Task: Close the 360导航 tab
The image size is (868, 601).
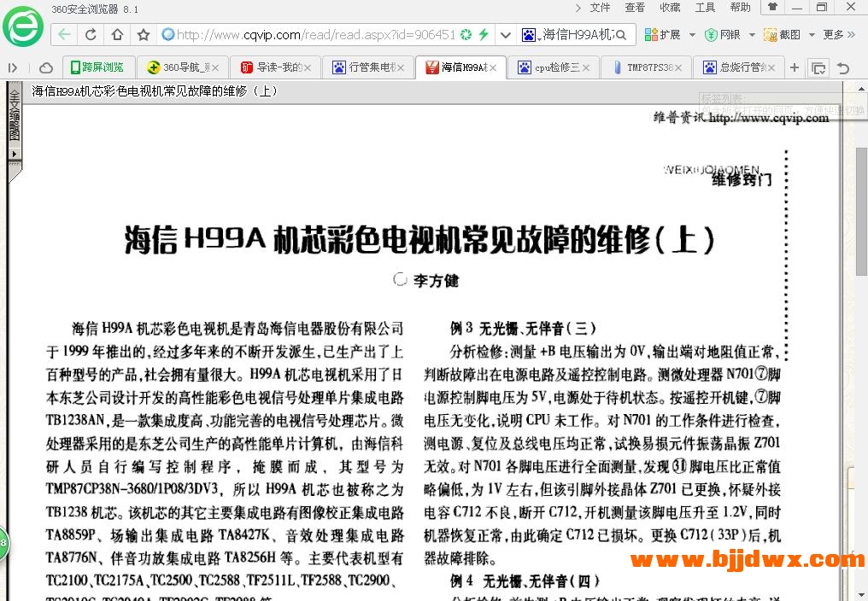Action: pyautogui.click(x=215, y=67)
